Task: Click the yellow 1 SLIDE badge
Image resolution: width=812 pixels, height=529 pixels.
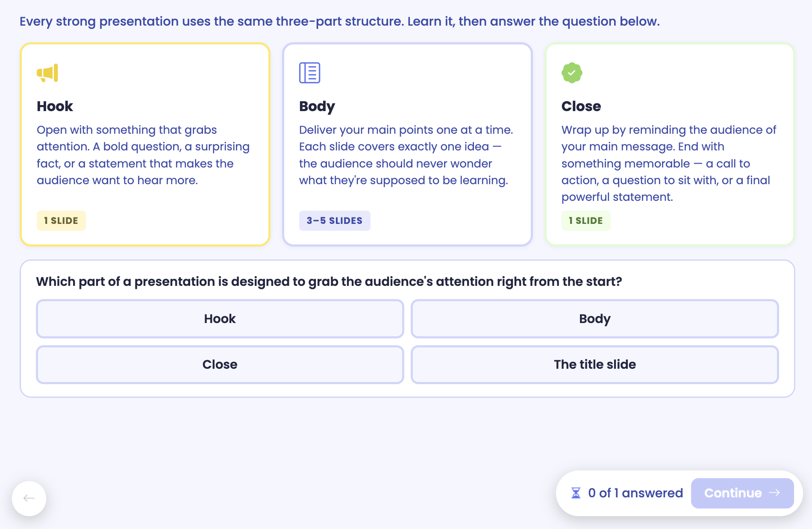Action: pyautogui.click(x=61, y=220)
